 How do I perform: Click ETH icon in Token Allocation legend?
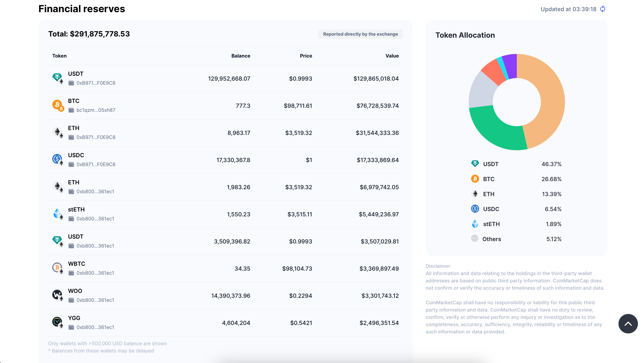coord(475,194)
